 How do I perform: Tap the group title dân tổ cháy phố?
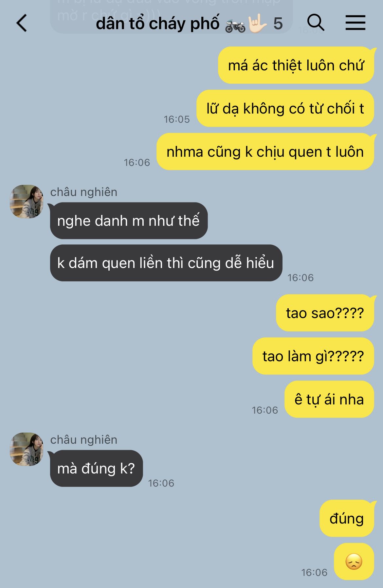pos(157,24)
